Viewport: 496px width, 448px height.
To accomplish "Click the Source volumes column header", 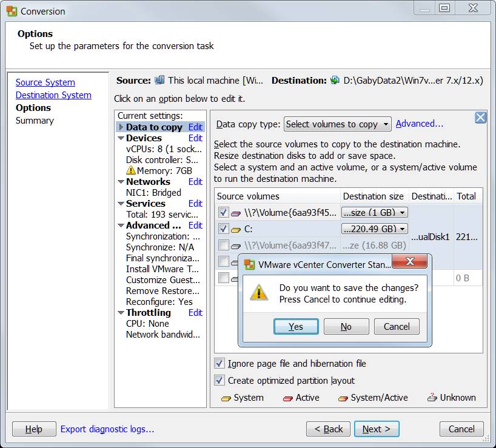I will [x=277, y=196].
